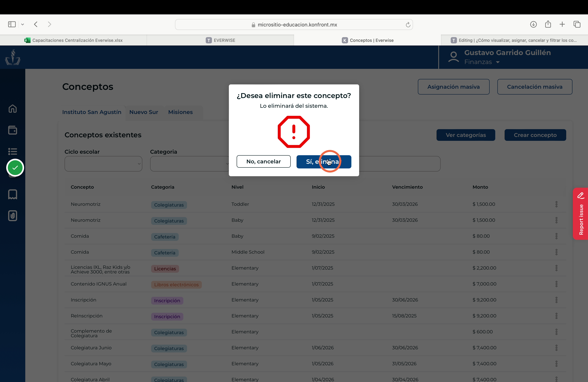Click the Libros electrónicos category tag
This screenshot has width=588, height=382.
[176, 285]
